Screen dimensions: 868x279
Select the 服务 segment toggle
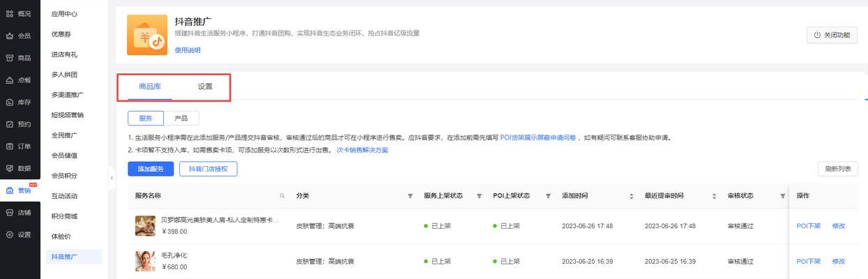(145, 119)
